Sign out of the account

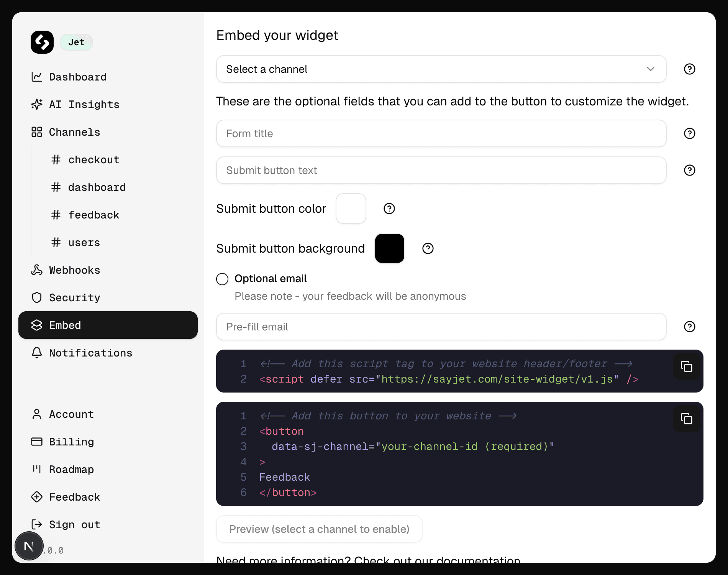tap(74, 524)
